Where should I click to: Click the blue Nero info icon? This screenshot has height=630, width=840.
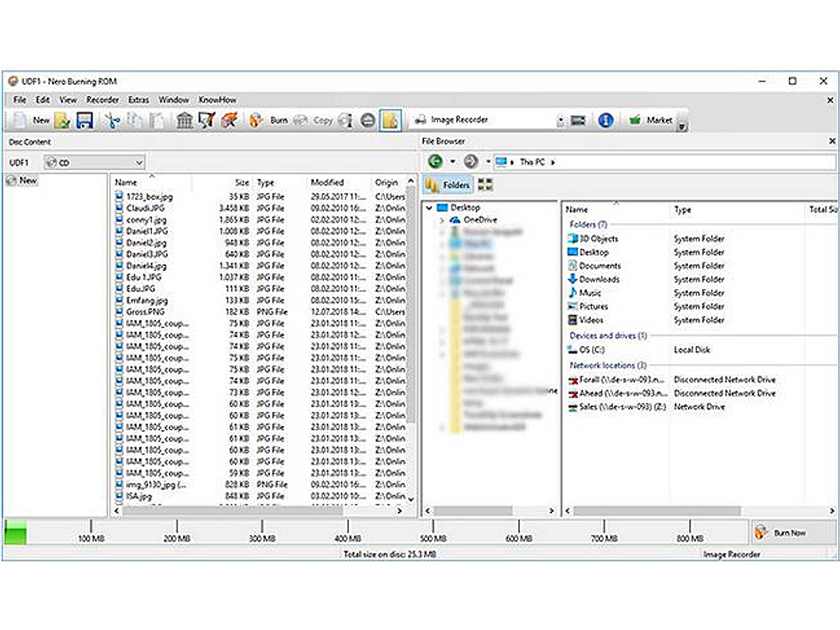[606, 120]
